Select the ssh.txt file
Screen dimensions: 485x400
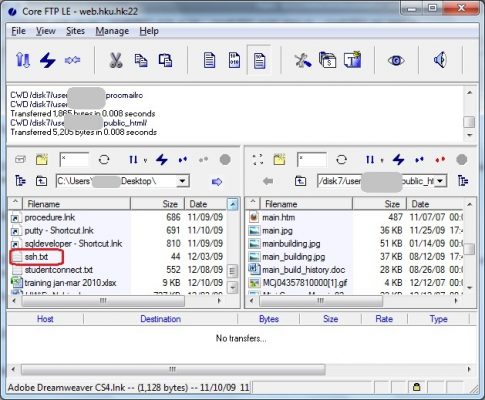(36, 257)
